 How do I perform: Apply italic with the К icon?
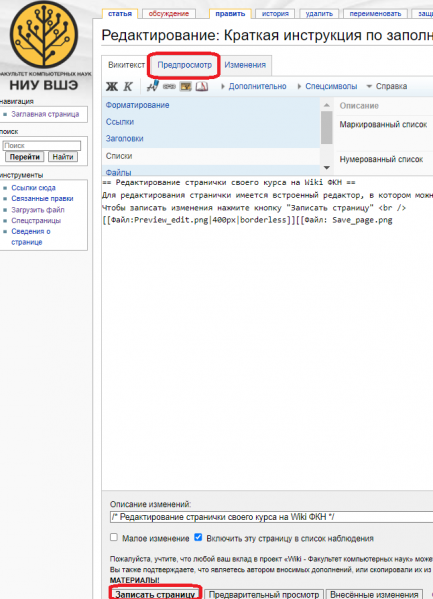click(x=128, y=87)
